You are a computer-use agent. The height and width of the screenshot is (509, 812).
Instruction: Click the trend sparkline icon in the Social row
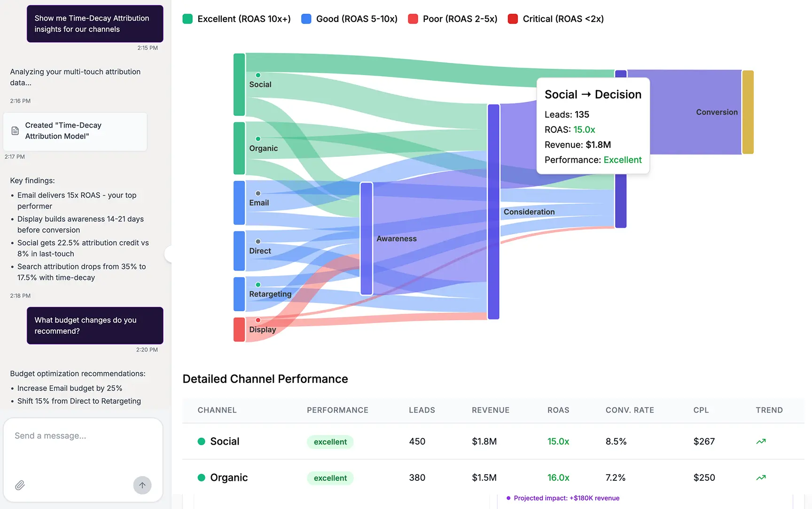[x=761, y=441]
